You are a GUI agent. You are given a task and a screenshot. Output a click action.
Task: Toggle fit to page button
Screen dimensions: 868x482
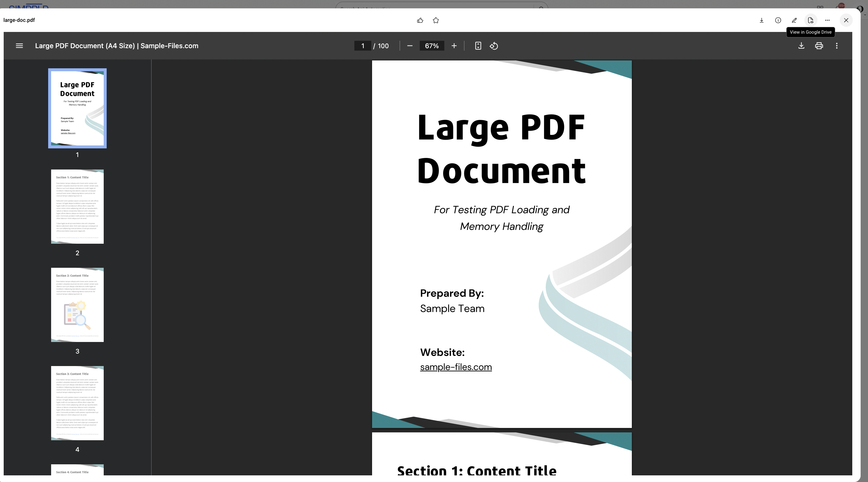(478, 46)
